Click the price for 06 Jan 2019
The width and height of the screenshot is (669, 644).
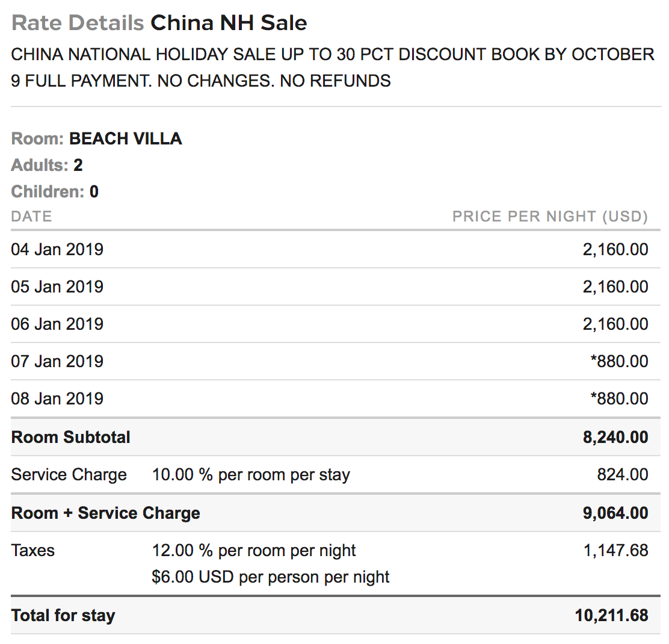pyautogui.click(x=615, y=324)
